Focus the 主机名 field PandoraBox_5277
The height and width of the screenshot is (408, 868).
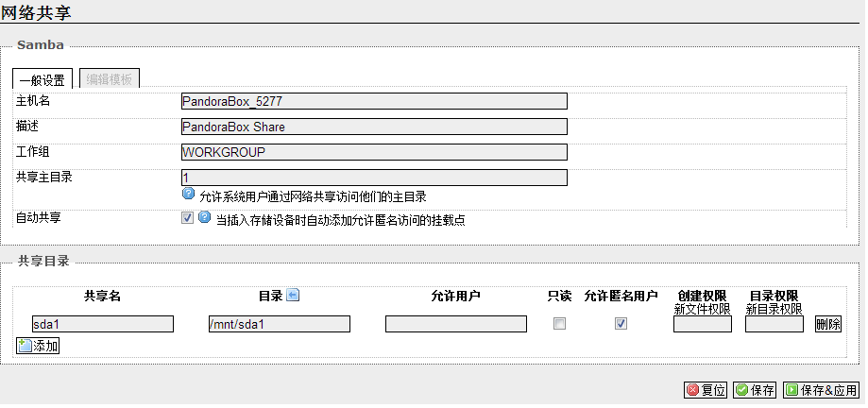pos(374,101)
